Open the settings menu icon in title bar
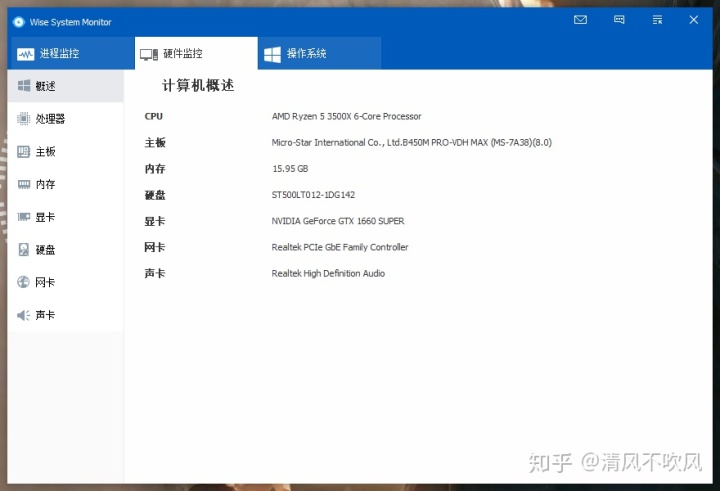Viewport: 720px width, 491px height. 657,20
